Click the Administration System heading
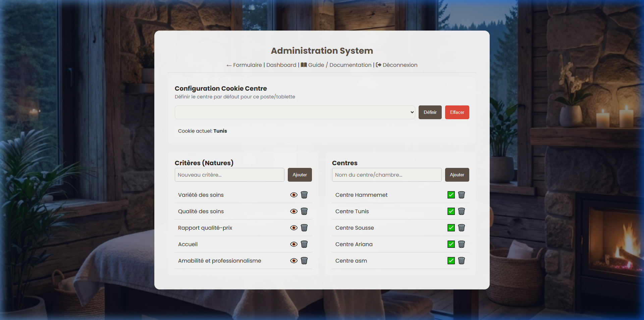 pos(322,51)
